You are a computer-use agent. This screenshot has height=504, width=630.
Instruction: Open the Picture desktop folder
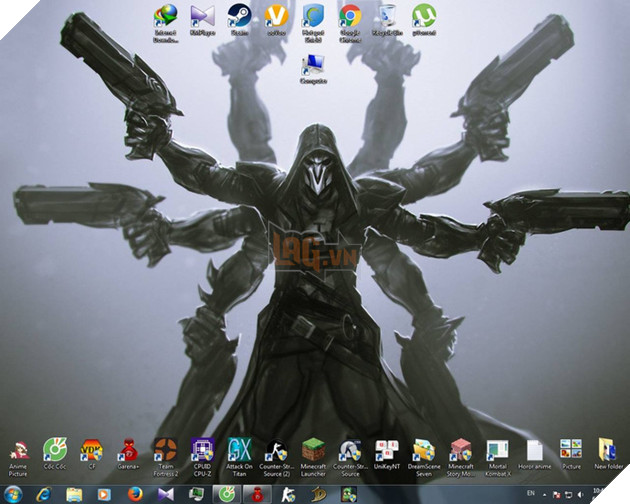(571, 455)
